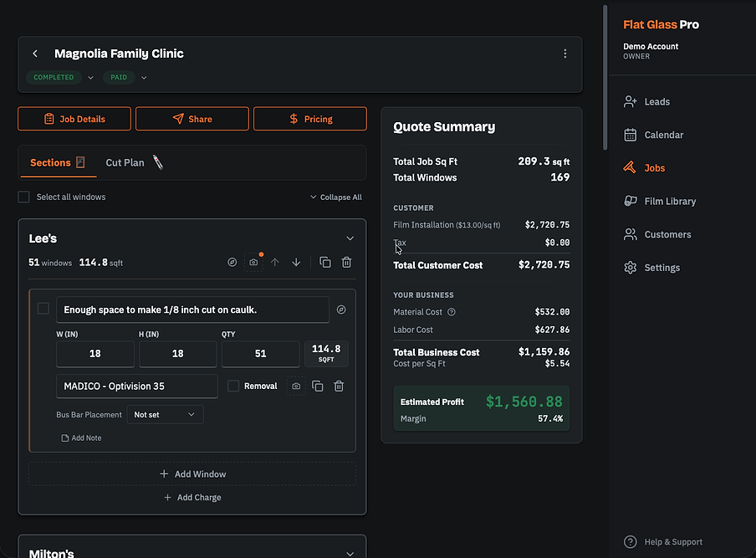Edit the QTY field showing 51

tap(260, 354)
